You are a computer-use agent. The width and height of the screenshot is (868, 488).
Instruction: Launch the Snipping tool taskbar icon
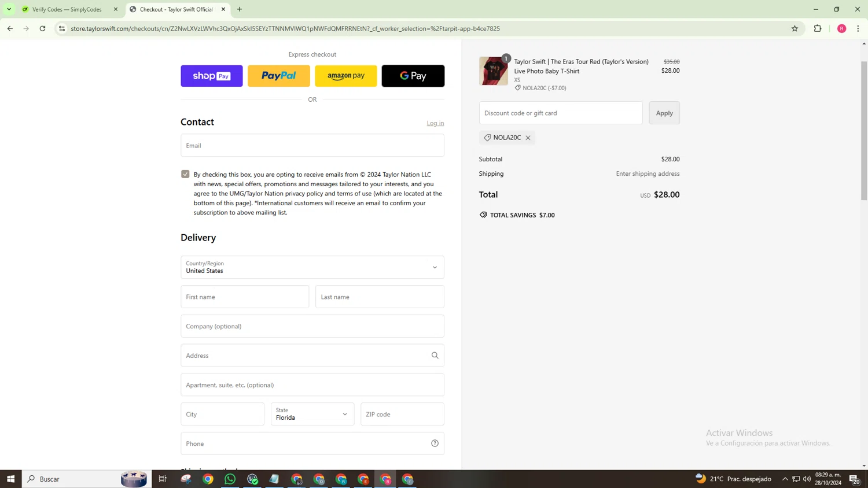pos(186,479)
